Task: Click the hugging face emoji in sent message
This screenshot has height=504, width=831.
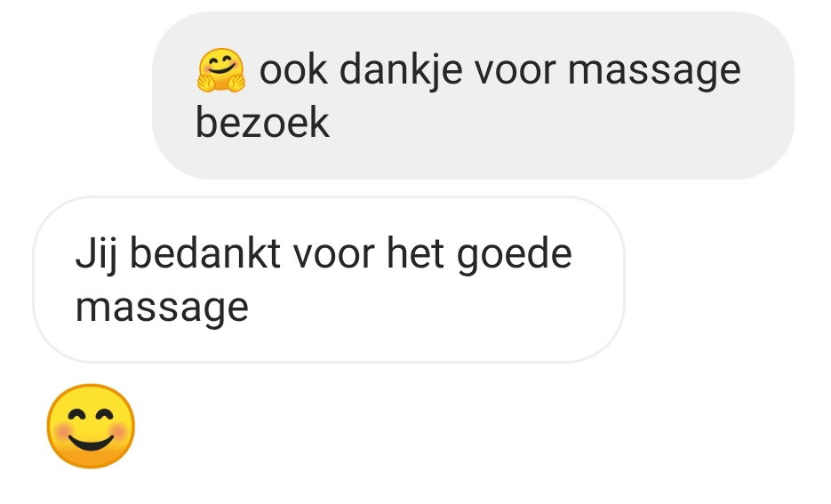Action: coord(221,70)
